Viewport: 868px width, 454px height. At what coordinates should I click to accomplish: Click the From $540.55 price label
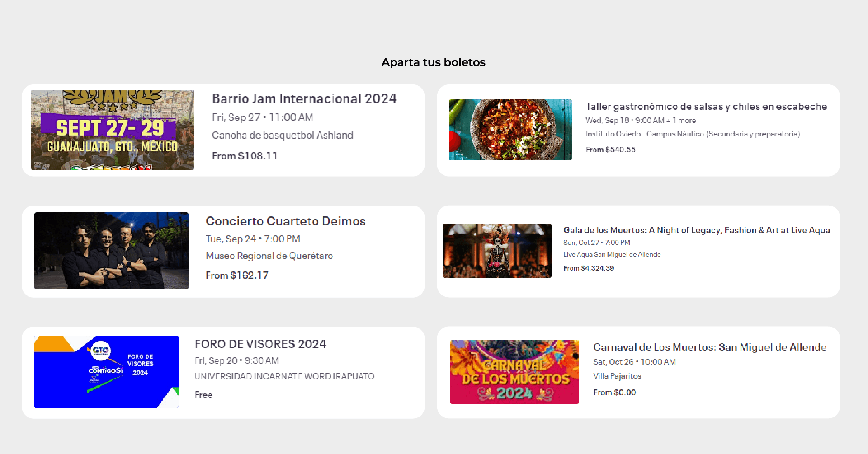[x=610, y=150]
